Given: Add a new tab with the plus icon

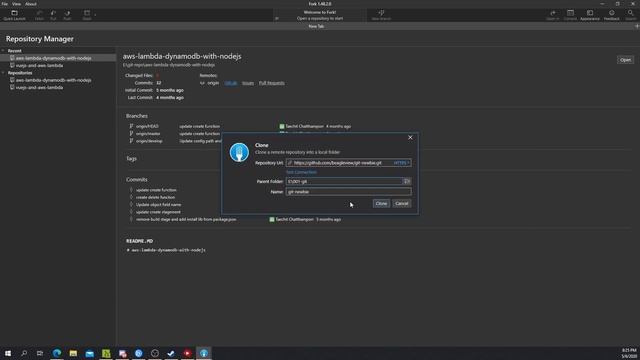Looking at the screenshot, I should (x=636, y=26).
